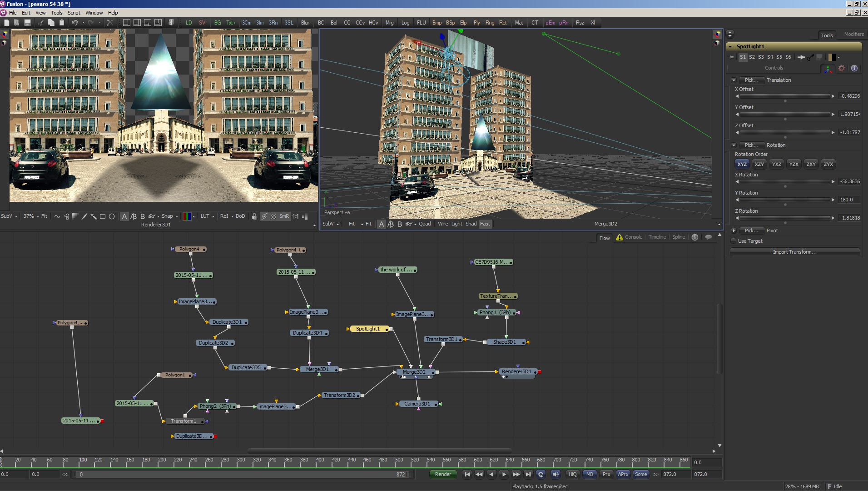
Task: Enable the Use Target checkbox
Action: (x=733, y=241)
